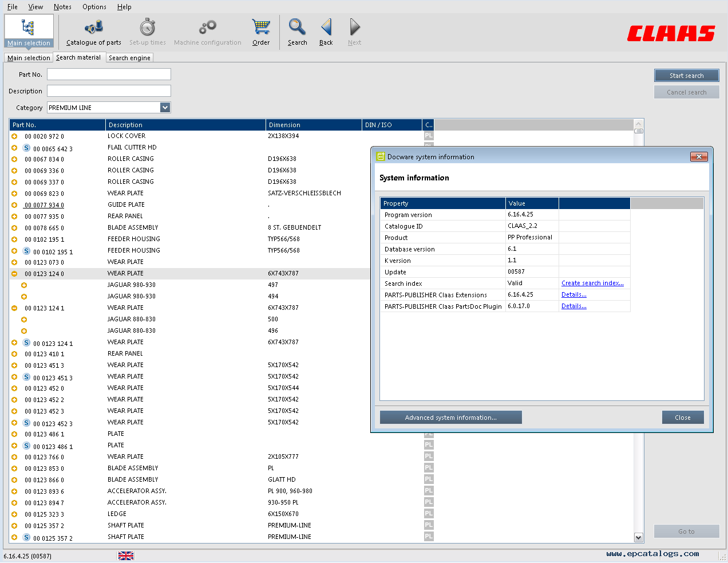Open the Category dropdown showing PREMIUM LINE
This screenshot has height=563, width=728.
pyautogui.click(x=165, y=108)
